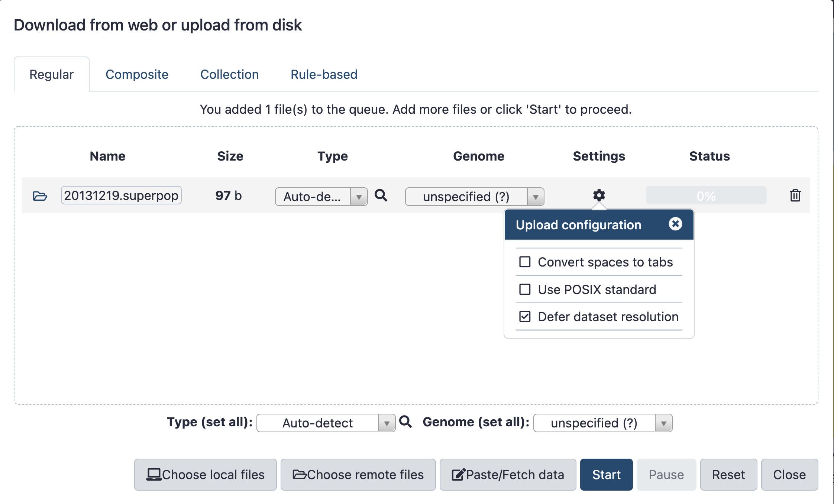
Task: Switch to the Composite tab
Action: point(137,74)
